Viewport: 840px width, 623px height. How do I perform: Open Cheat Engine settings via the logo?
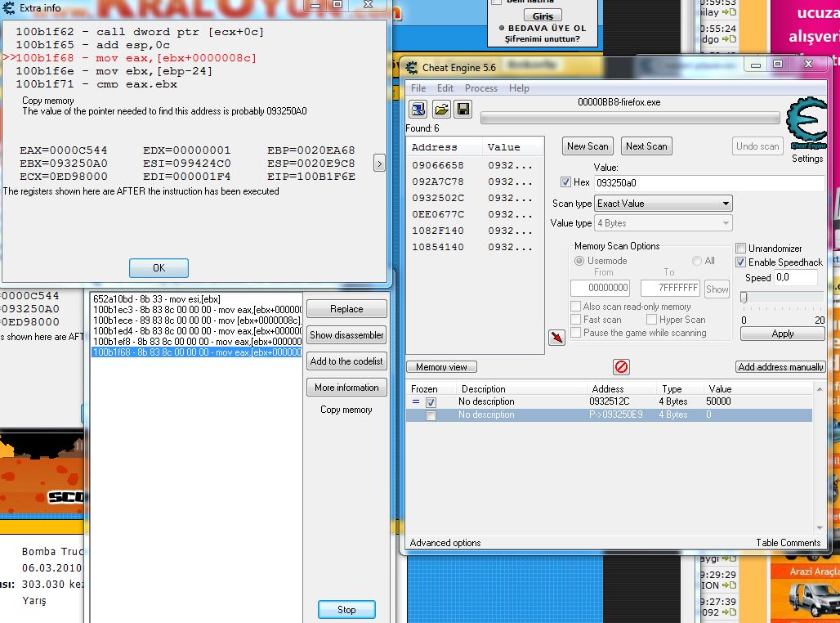[806, 127]
